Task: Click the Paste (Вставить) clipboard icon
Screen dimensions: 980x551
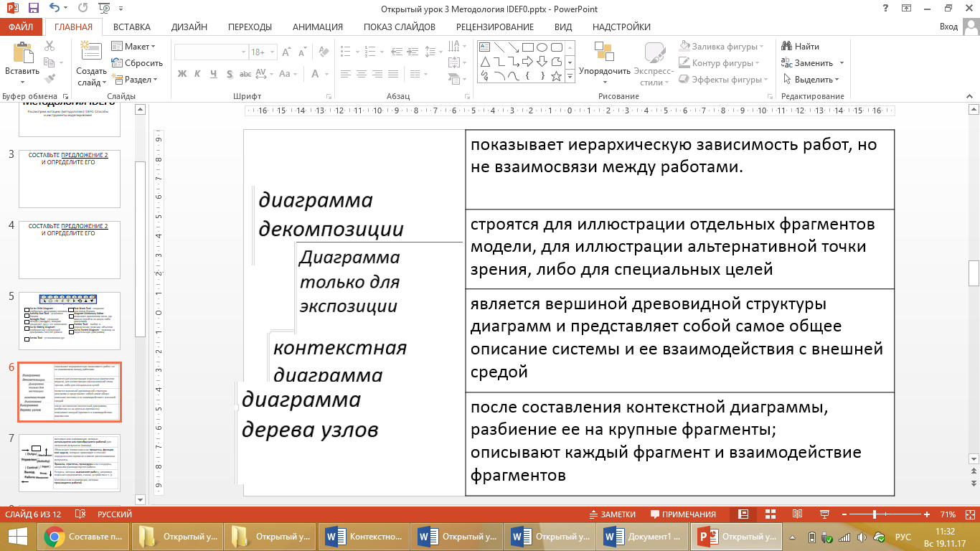Action: [22, 52]
